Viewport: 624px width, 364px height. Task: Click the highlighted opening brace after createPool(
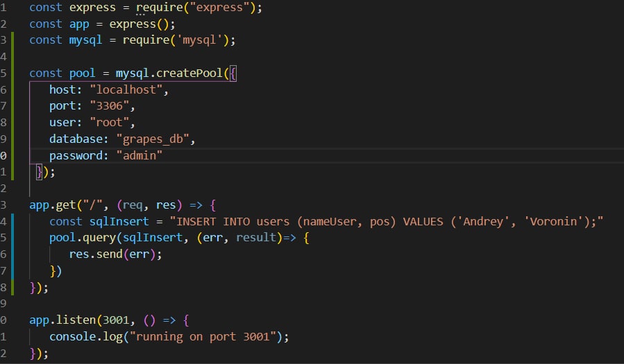pos(233,73)
